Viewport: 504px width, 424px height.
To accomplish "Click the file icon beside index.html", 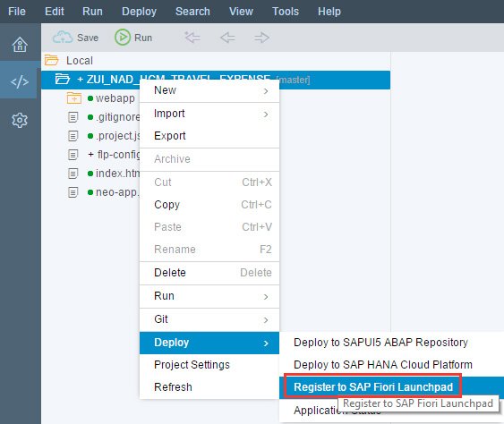I will pyautogui.click(x=73, y=174).
